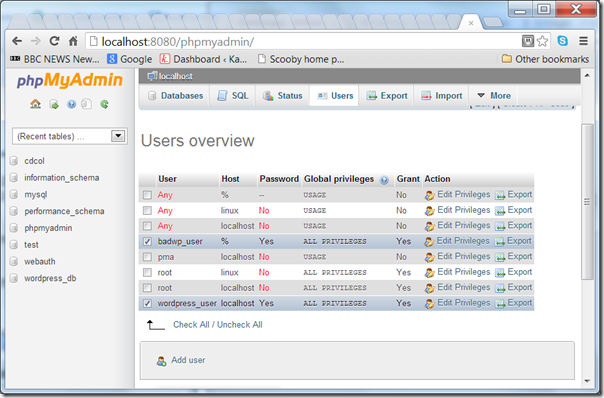The height and width of the screenshot is (398, 604).
Task: Click Edit Privileges icon for badwp_user
Action: click(429, 242)
